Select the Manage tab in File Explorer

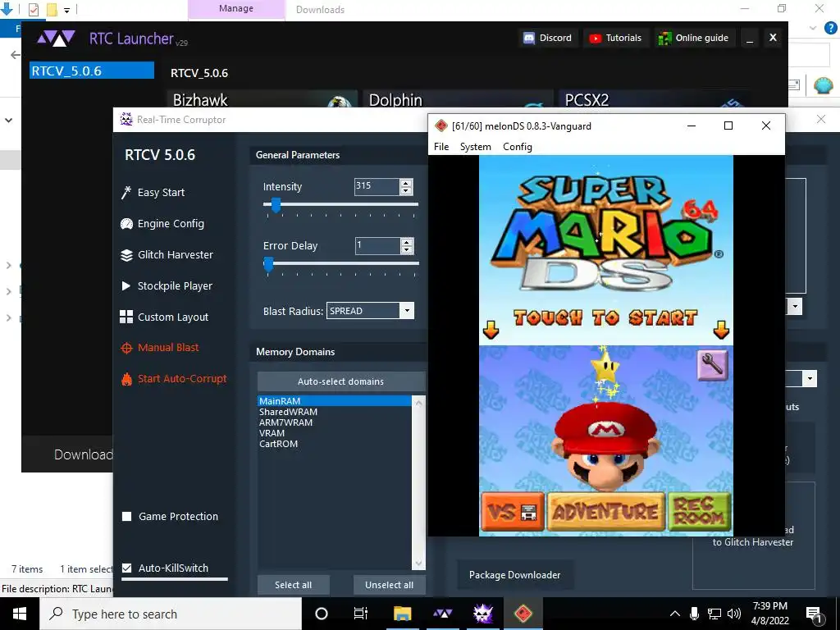click(236, 9)
